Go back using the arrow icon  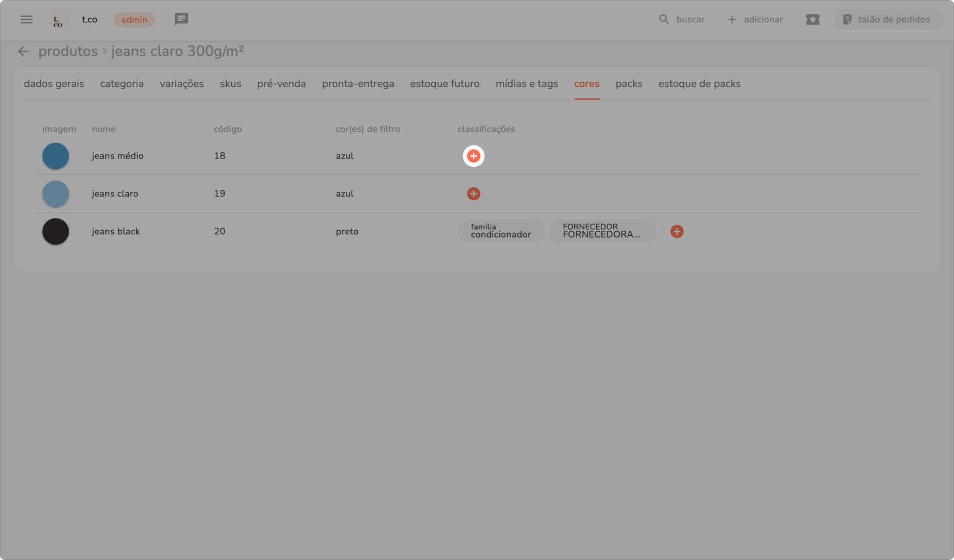(x=23, y=51)
